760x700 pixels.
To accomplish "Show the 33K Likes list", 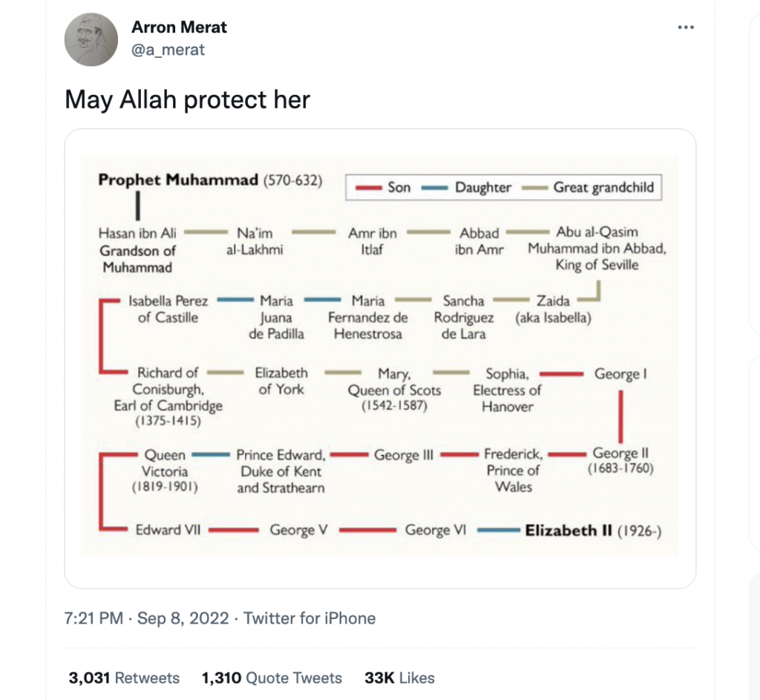I will (399, 678).
